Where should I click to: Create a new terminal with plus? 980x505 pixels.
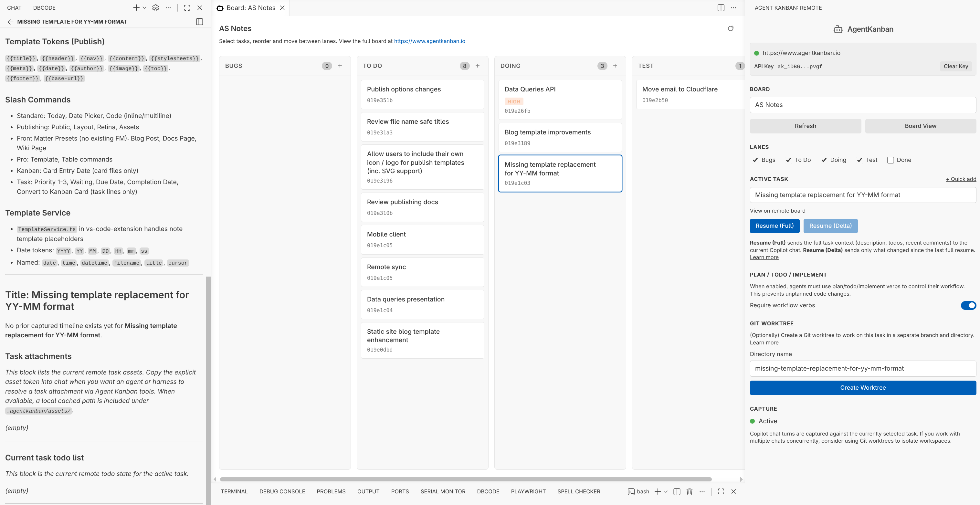coord(658,492)
